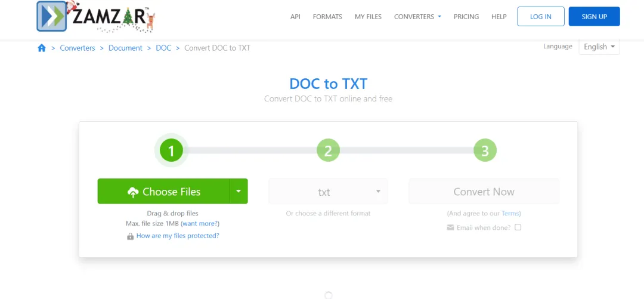Expand the Converters menu

click(x=417, y=17)
